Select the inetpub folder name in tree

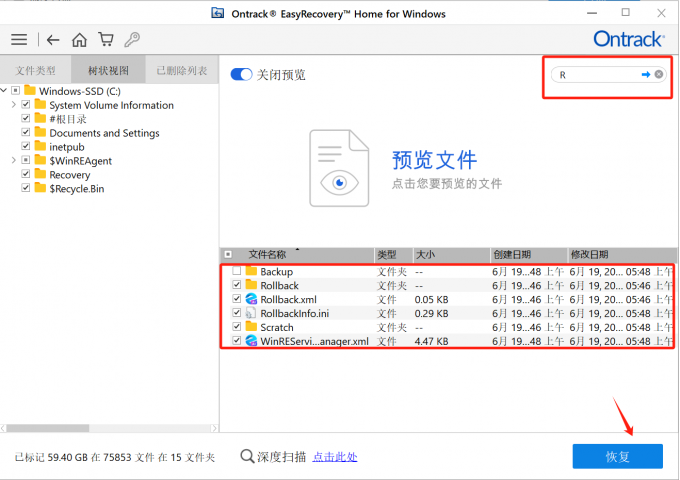(x=67, y=147)
